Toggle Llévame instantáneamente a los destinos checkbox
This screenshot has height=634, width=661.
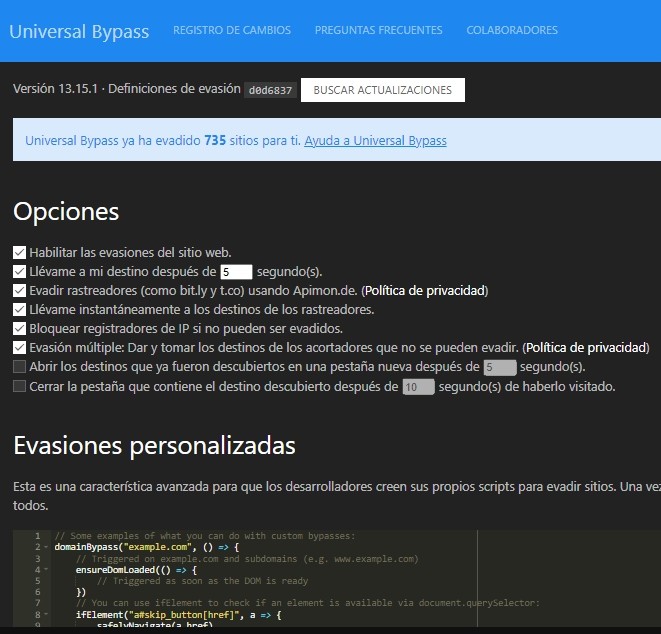click(x=19, y=309)
